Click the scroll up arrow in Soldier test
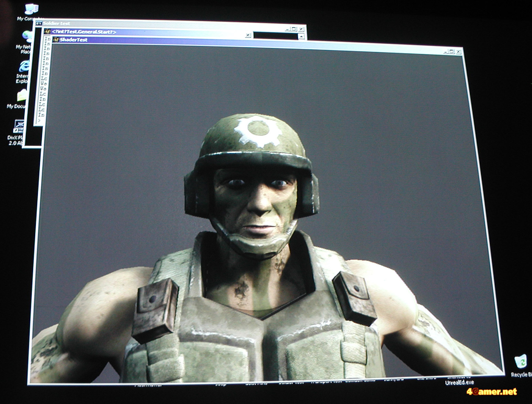This screenshot has width=532, height=404. click(301, 36)
